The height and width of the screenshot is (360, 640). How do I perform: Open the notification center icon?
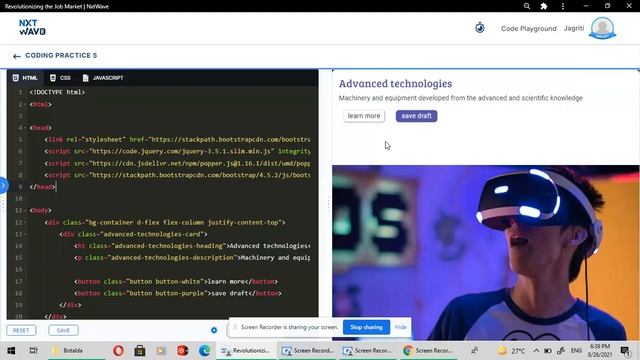[625, 351]
